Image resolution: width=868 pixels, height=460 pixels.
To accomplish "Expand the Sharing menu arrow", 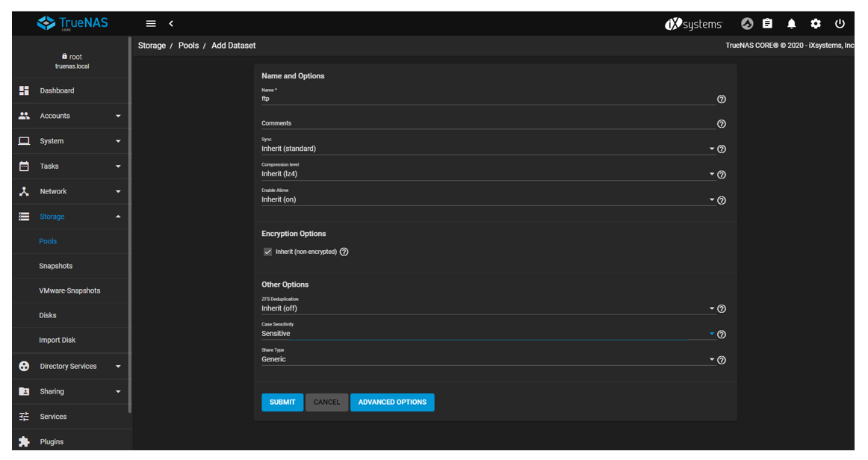I will point(118,391).
